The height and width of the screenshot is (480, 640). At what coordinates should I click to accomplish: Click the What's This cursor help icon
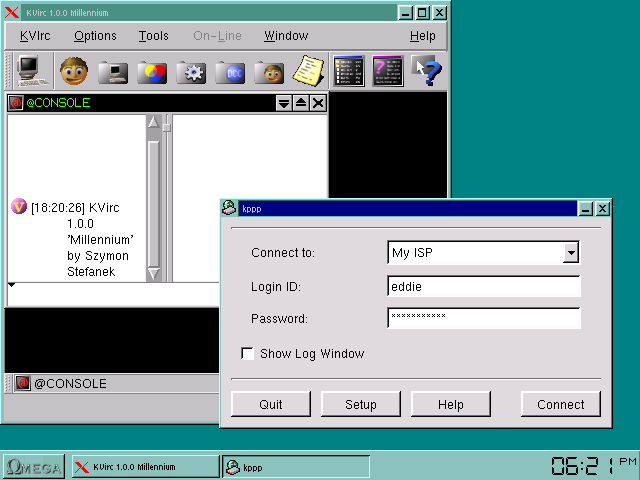click(x=427, y=71)
